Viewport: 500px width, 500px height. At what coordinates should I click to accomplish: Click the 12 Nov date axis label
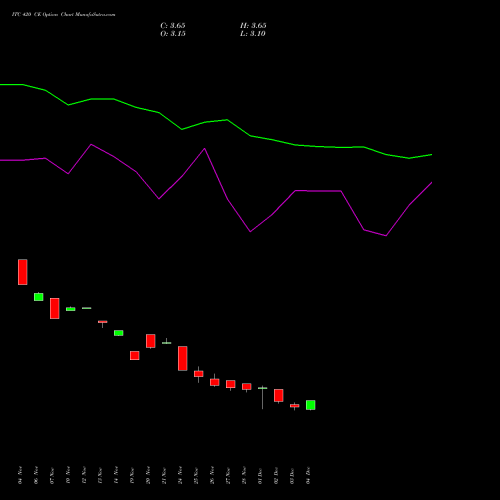[x=84, y=475]
